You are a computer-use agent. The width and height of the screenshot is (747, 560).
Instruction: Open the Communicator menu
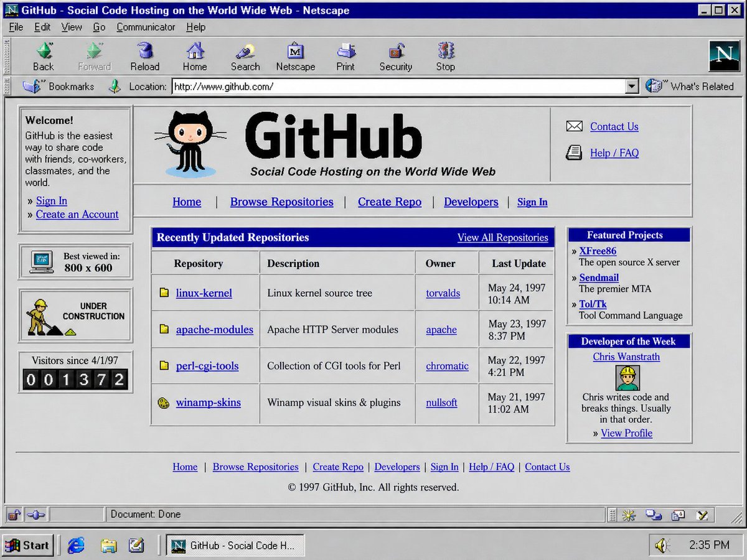(146, 27)
